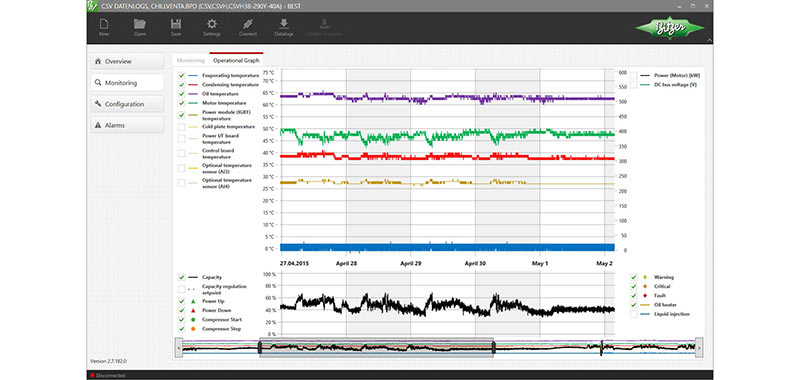
Task: Toggle Power Up markers checkbox
Action: click(x=181, y=301)
